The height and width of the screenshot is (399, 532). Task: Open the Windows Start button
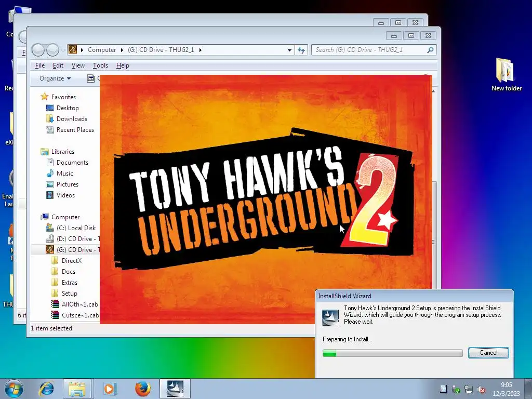point(14,389)
